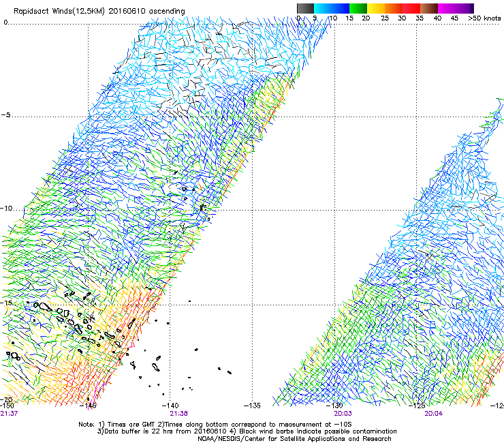Click the orange 25-30 knots legend segment
This screenshot has height=443, width=504.
pos(394,8)
